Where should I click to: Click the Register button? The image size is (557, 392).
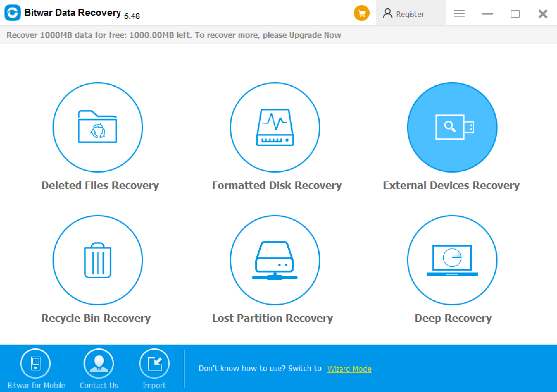coord(410,13)
